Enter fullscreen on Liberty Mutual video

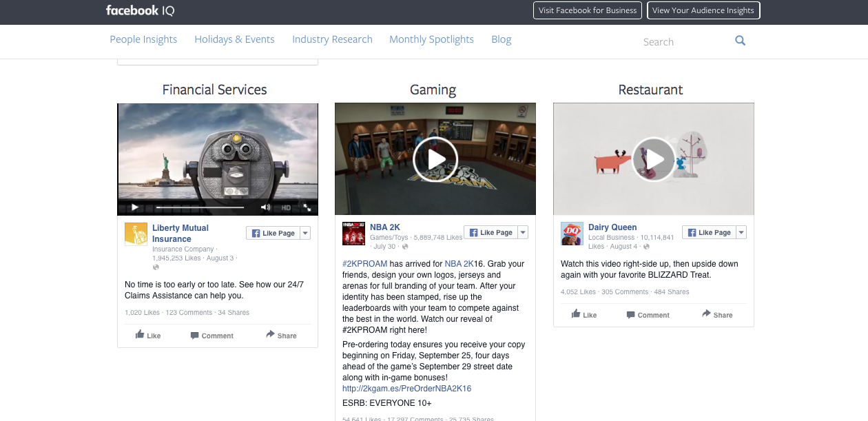coord(307,207)
